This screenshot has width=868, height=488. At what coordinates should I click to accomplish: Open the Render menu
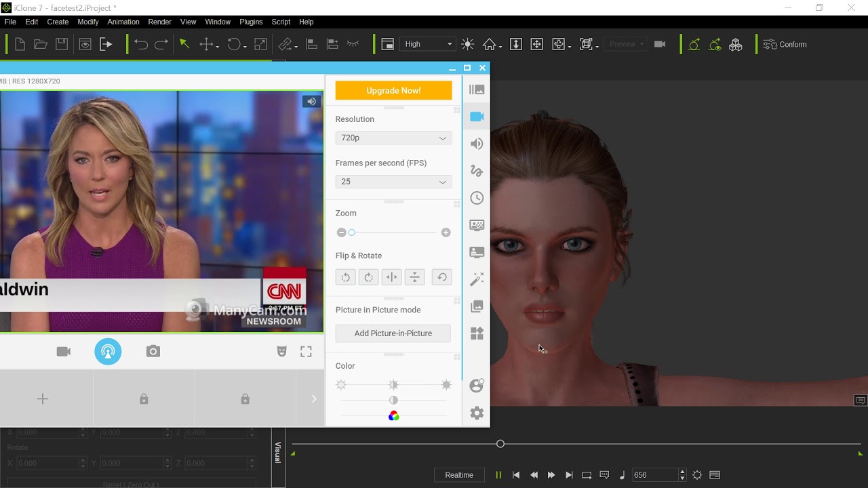[160, 22]
